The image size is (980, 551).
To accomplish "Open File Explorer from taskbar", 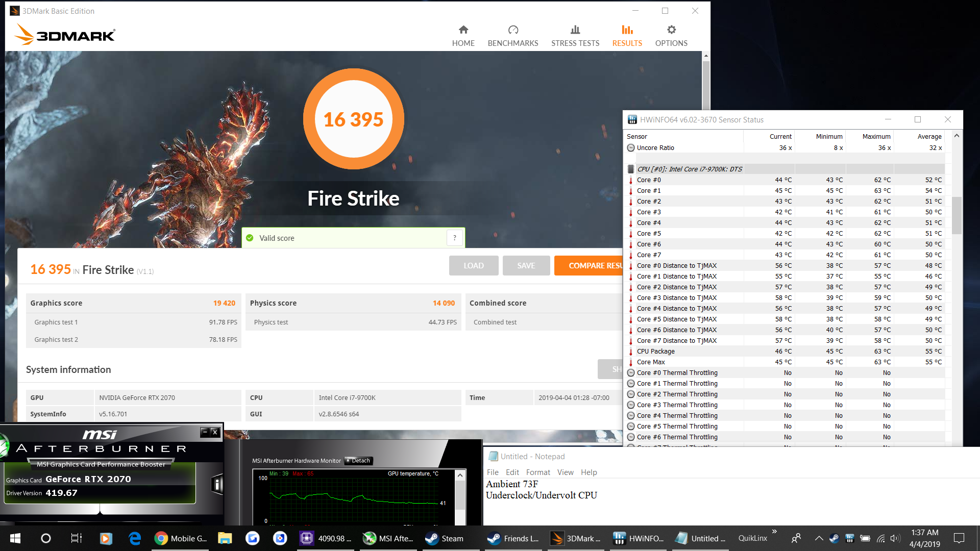I will point(225,538).
